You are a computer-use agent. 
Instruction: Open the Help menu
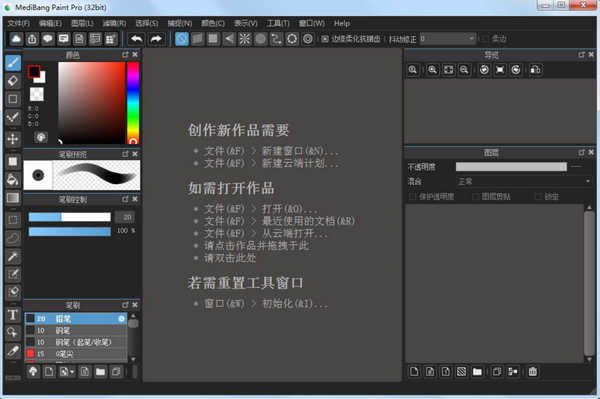coord(342,23)
